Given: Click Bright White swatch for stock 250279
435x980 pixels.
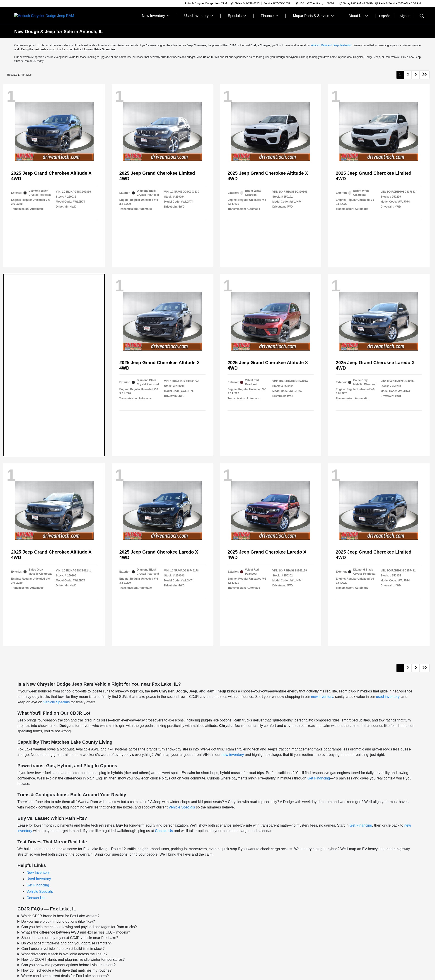Looking at the screenshot, I should coord(350,193).
